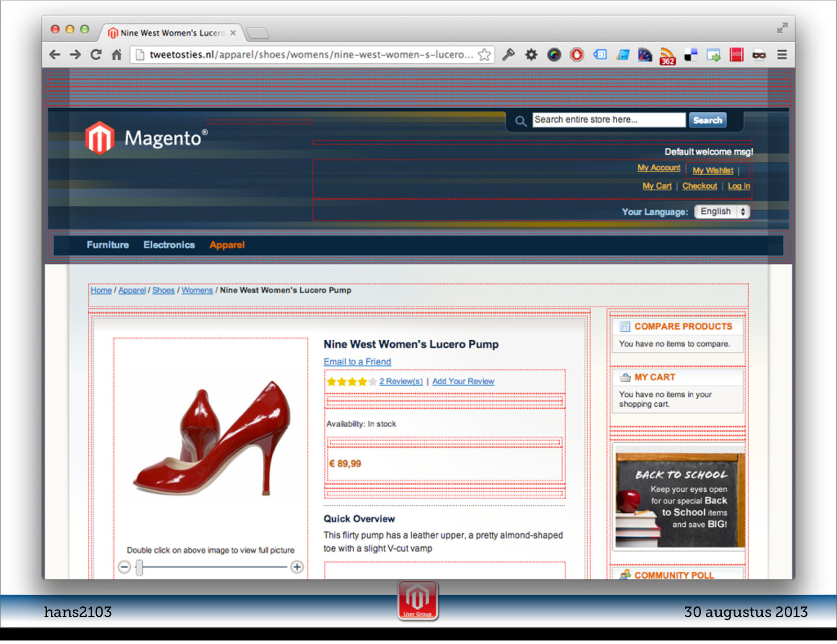The height and width of the screenshot is (644, 837).
Task: Click the red square extension icon
Action: [x=737, y=54]
